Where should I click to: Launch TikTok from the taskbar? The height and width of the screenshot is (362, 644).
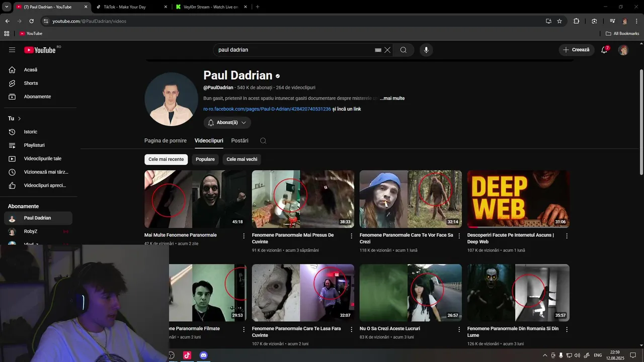[x=187, y=355]
